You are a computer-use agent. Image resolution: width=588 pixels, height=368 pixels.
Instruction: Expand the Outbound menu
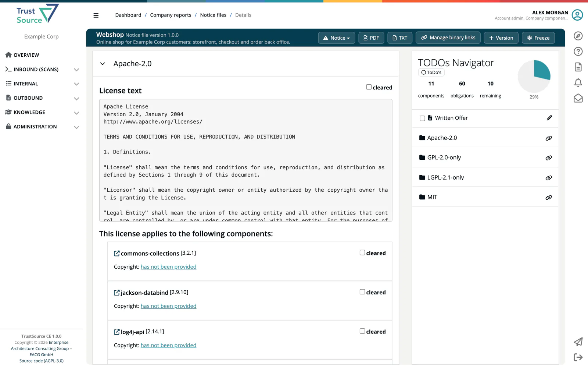42,98
